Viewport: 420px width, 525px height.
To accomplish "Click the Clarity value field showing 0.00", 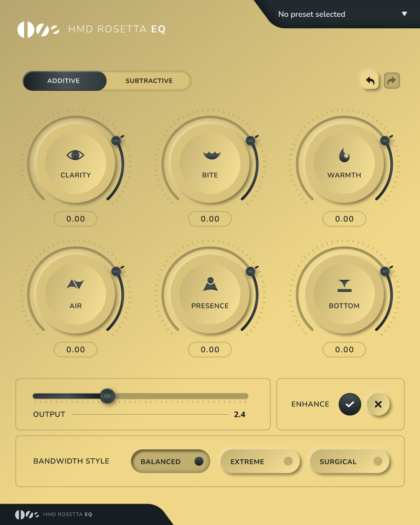I will pos(76,219).
